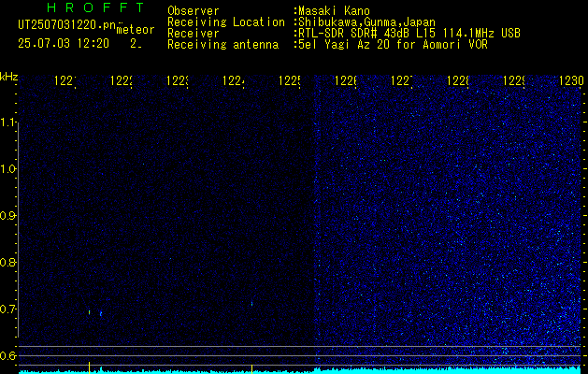
Task: Click the 0.6 kHz frequency label
Action: tap(7, 355)
